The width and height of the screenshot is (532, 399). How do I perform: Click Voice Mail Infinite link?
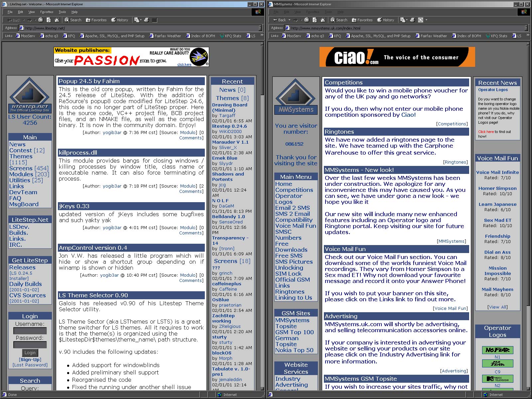tap(497, 172)
